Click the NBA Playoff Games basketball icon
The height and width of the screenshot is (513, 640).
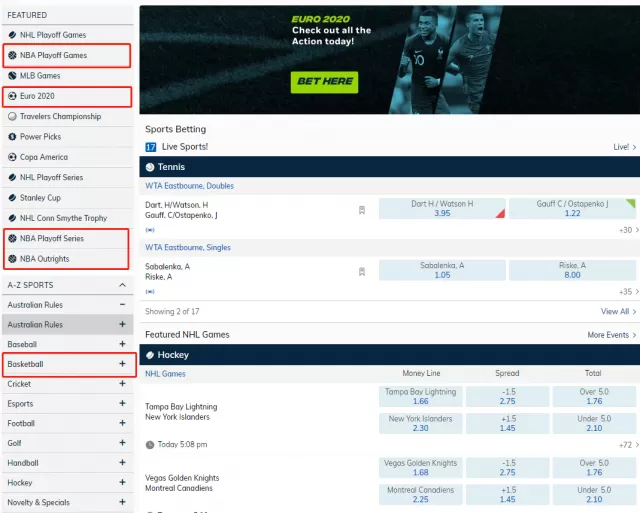pyautogui.click(x=12, y=55)
